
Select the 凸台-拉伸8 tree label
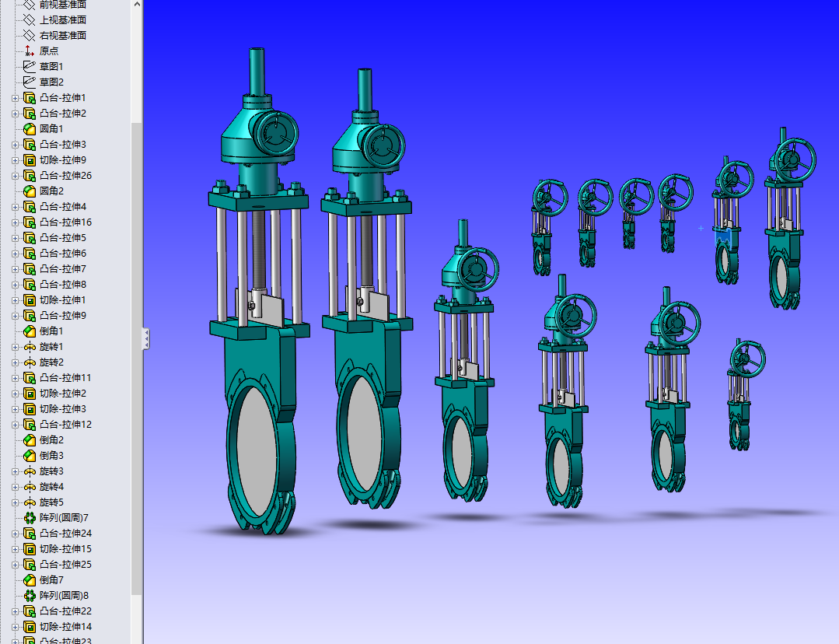(x=63, y=284)
